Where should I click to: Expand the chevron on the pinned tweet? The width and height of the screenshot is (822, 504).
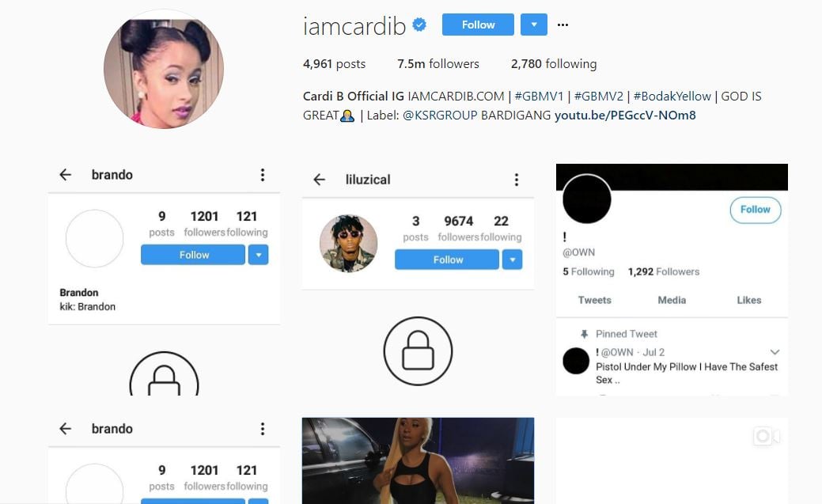(775, 352)
